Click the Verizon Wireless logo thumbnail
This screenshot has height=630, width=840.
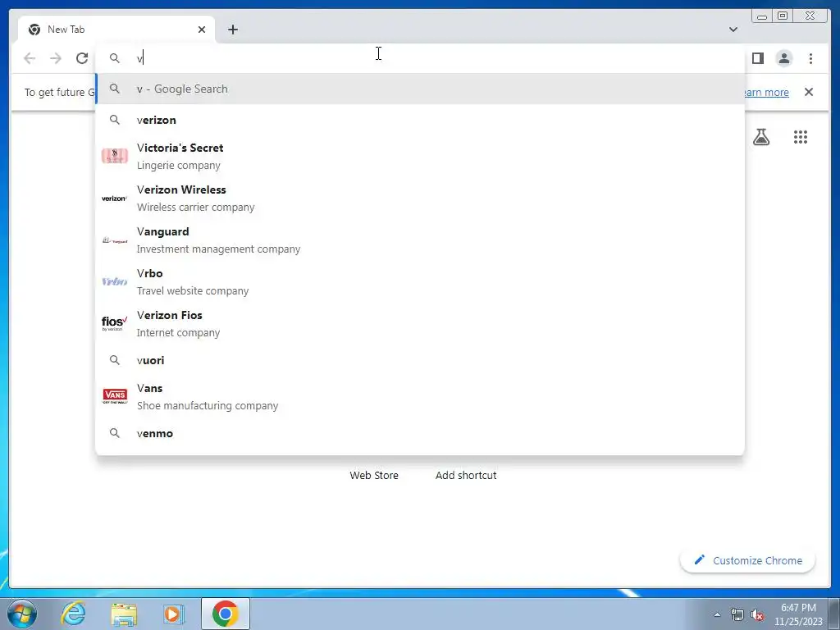pyautogui.click(x=115, y=199)
